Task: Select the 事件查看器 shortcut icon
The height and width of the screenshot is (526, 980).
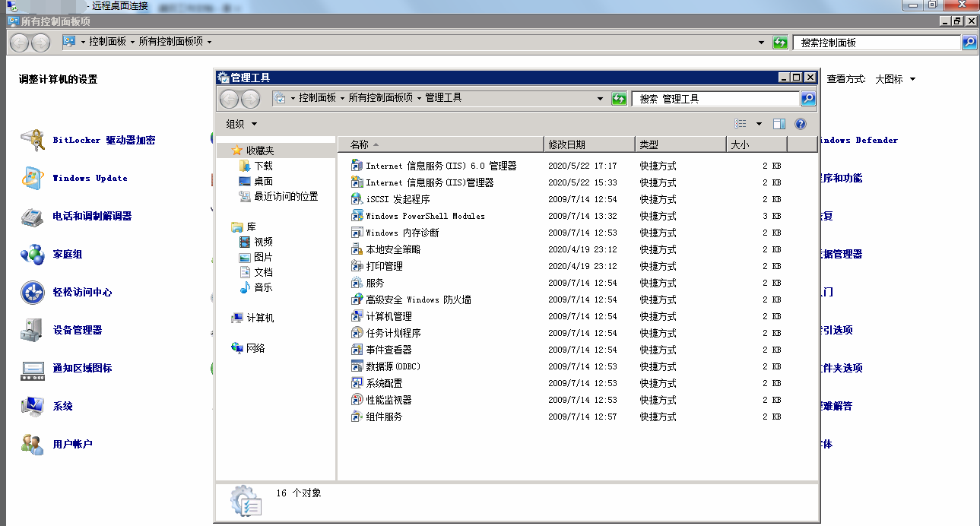Action: (357, 350)
